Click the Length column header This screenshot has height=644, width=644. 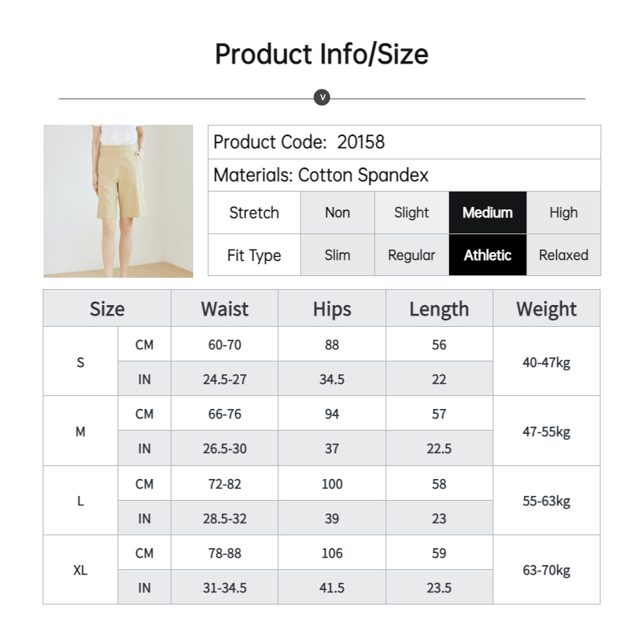tap(439, 308)
